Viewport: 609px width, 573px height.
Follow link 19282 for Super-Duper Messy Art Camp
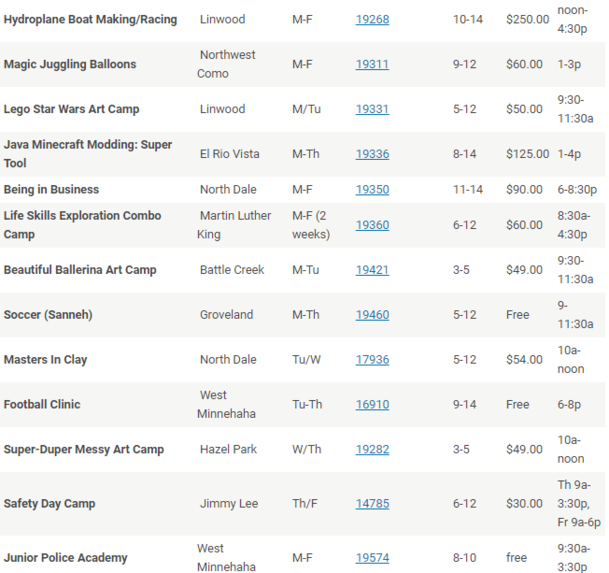tap(372, 450)
